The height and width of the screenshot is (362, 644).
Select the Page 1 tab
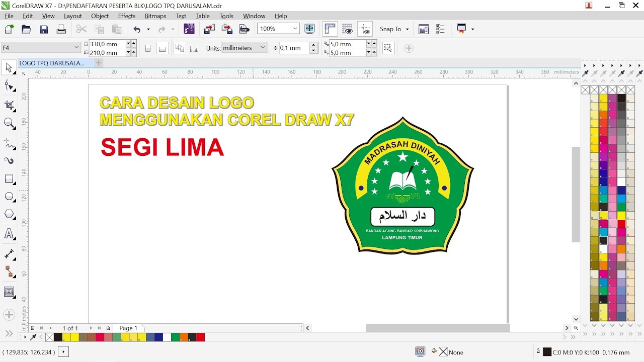[x=128, y=328]
